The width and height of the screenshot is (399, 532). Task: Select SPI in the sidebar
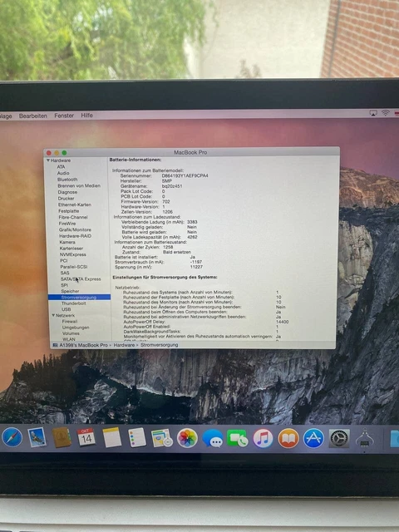tap(64, 285)
